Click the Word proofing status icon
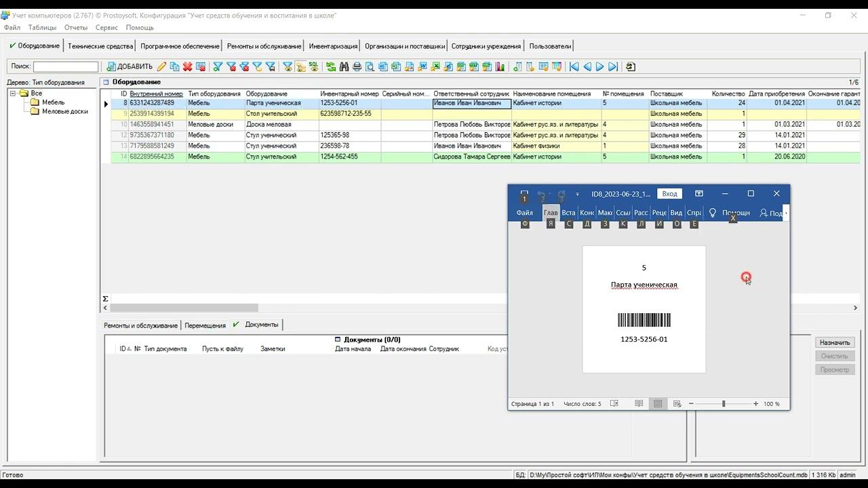The height and width of the screenshot is (488, 868). coord(614,404)
